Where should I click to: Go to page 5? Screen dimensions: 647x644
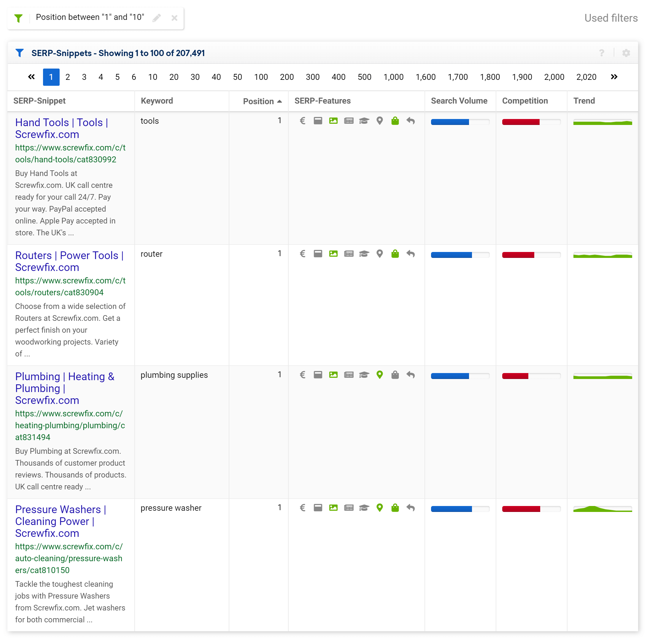tap(117, 77)
